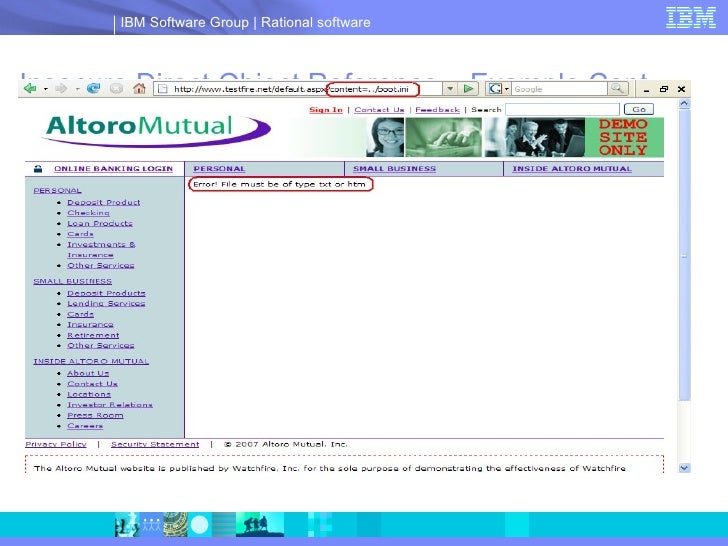Open Contact Us in the sidebar

[x=92, y=384]
